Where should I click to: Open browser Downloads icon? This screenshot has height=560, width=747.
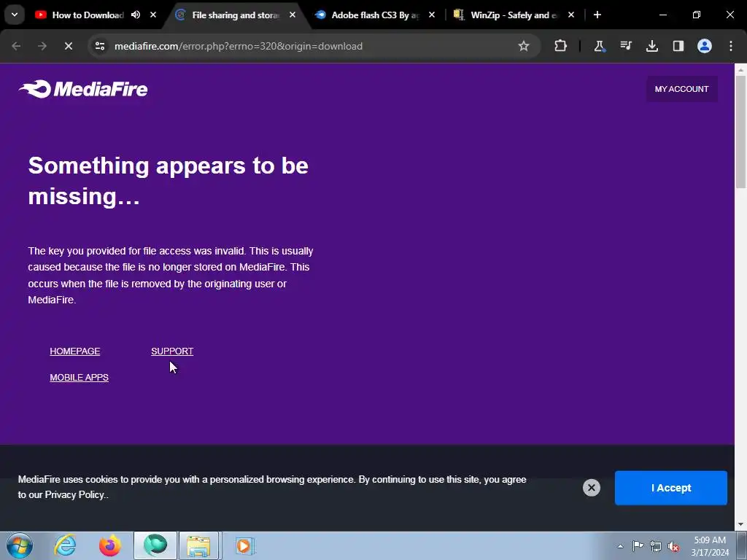point(651,46)
